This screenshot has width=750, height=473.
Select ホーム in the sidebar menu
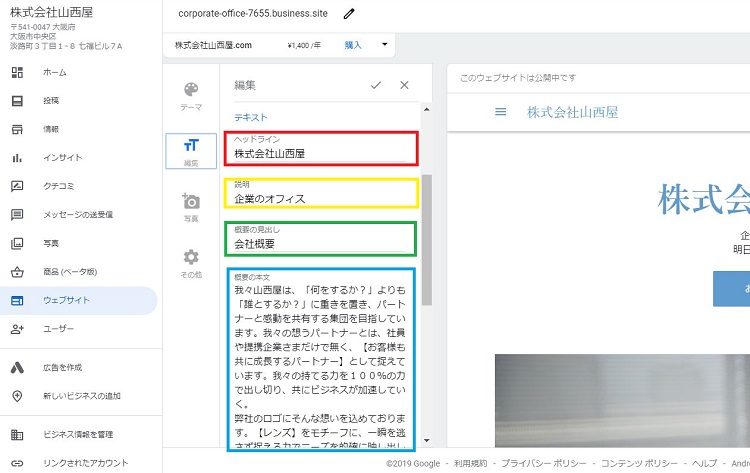(x=55, y=72)
